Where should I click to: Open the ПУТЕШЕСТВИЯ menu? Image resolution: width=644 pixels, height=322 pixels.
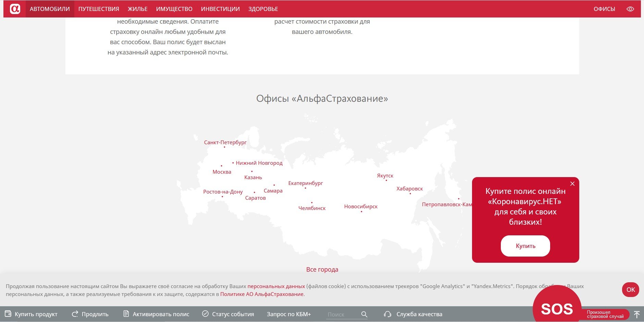99,9
